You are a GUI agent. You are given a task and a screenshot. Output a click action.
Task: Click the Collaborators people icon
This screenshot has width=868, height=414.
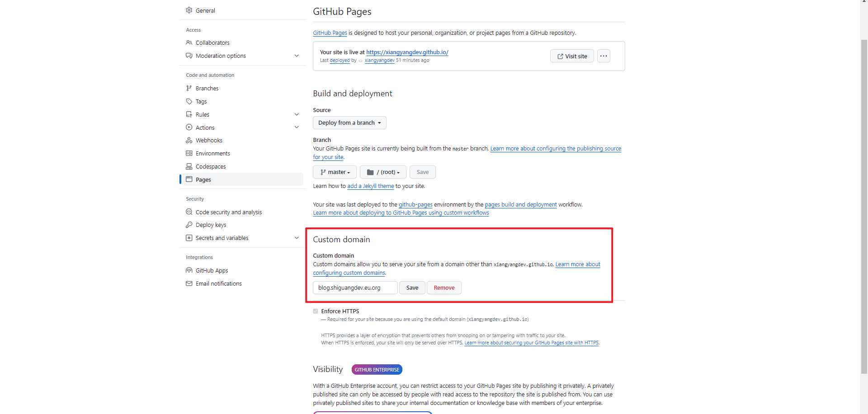click(x=189, y=42)
